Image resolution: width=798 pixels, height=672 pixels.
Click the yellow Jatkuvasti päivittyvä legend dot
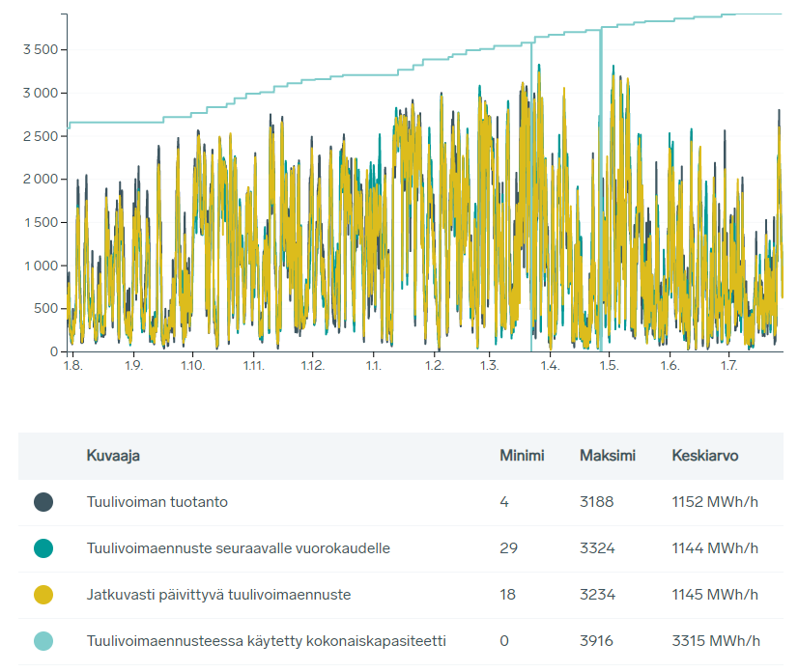tap(43, 595)
